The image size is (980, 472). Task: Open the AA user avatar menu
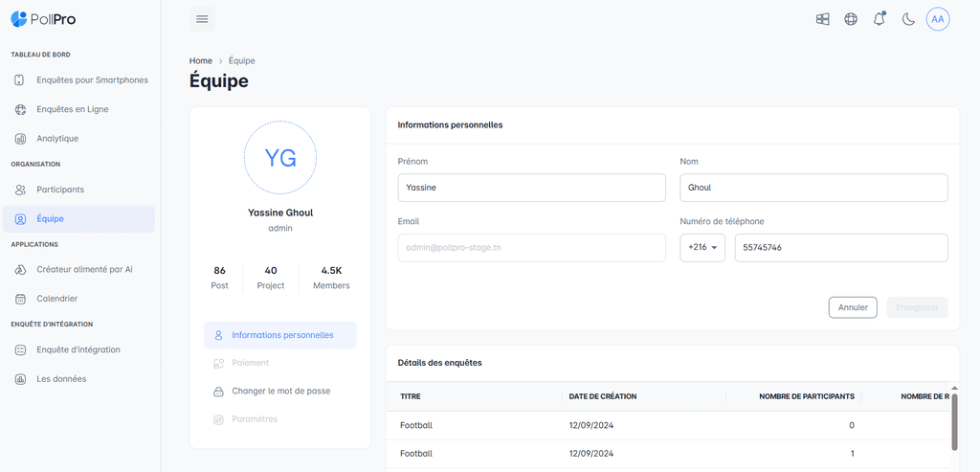(938, 19)
